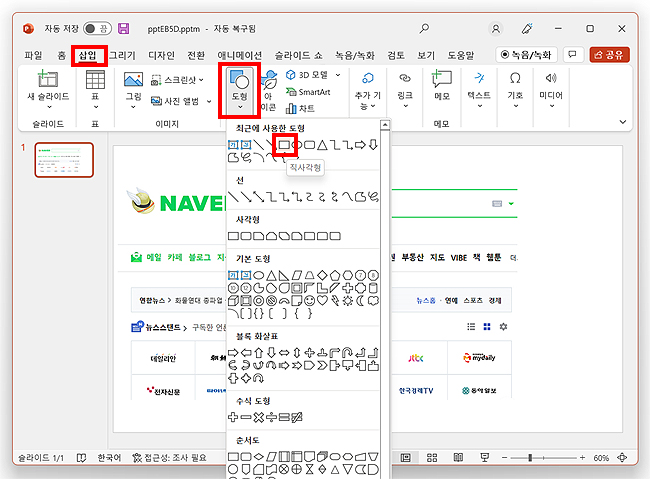The image size is (650, 479).
Task: Open the search magnifier in the title bar
Action: click(x=424, y=29)
